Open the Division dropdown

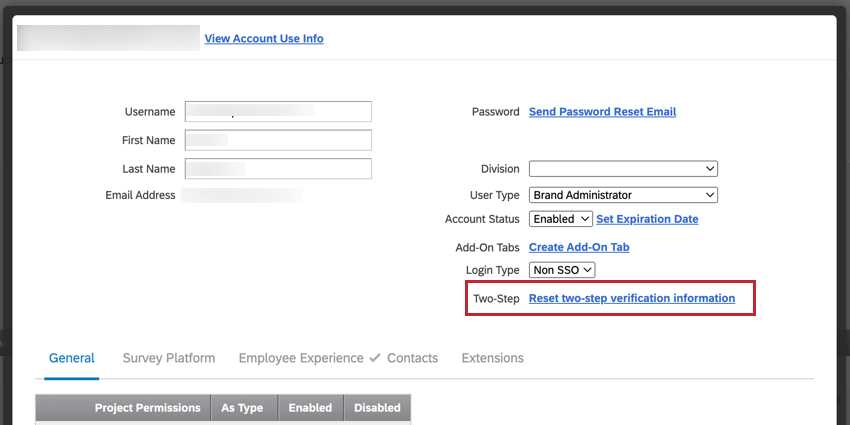pos(623,169)
